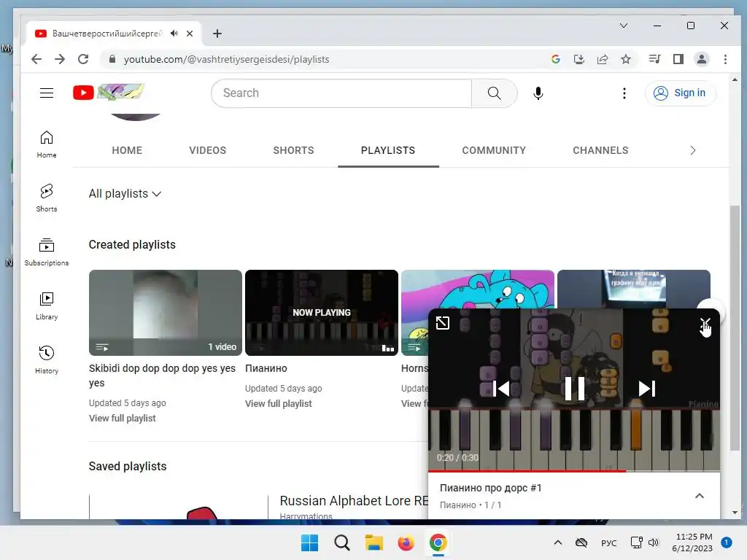Image resolution: width=747 pixels, height=560 pixels.
Task: Open Subscriptions from sidebar
Action: (47, 252)
